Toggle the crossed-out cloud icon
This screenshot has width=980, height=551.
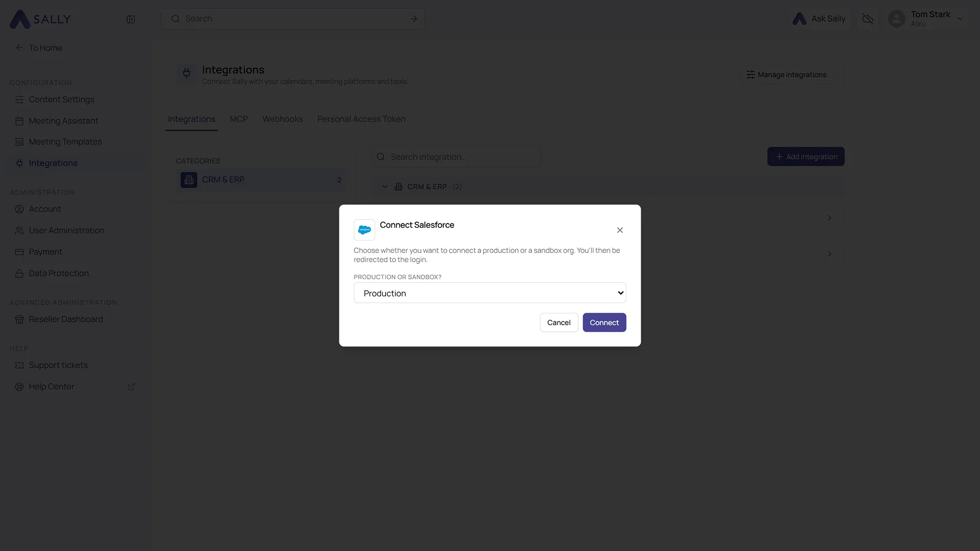point(867,19)
